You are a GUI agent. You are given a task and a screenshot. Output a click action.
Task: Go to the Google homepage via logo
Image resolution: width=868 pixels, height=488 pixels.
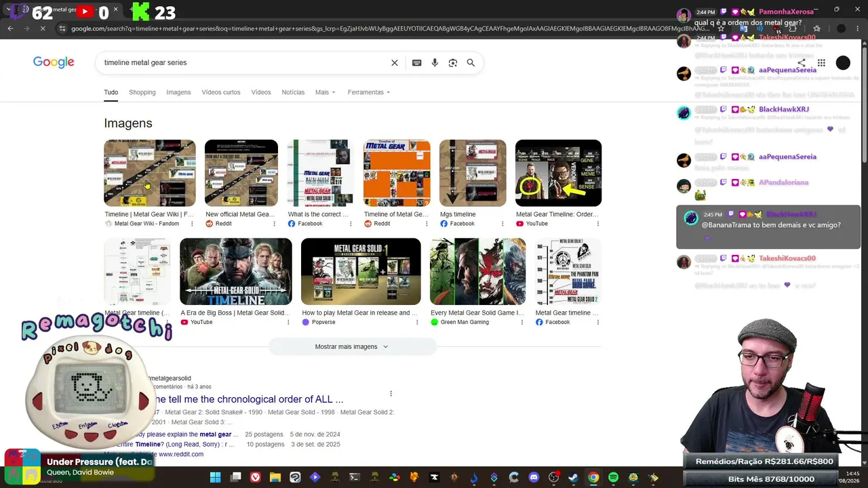click(x=54, y=62)
